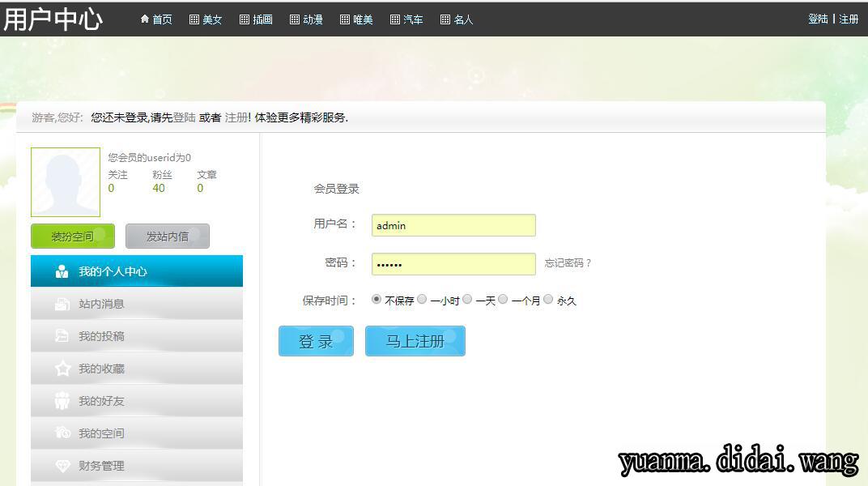868x486 pixels.
Task: Click the 我的投稿 sidebar icon
Action: (62, 336)
